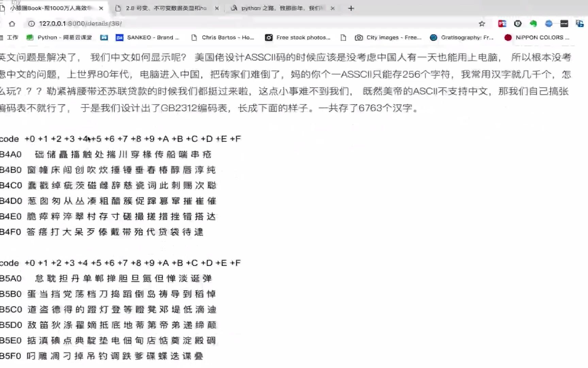Click the B5A0 row label
Image resolution: width=588 pixels, height=368 pixels.
click(x=11, y=279)
